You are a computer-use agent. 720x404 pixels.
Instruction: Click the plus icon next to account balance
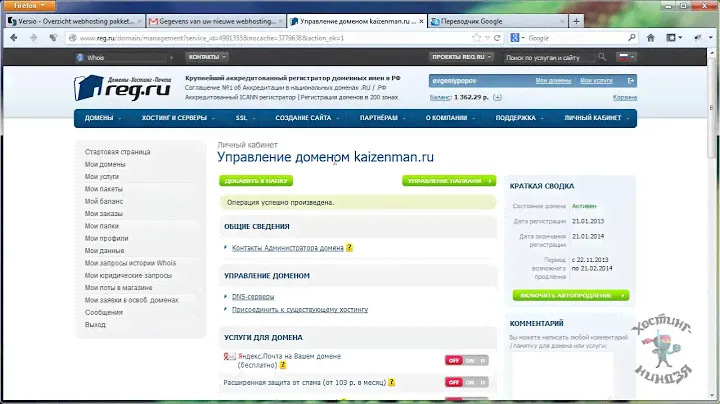496,97
